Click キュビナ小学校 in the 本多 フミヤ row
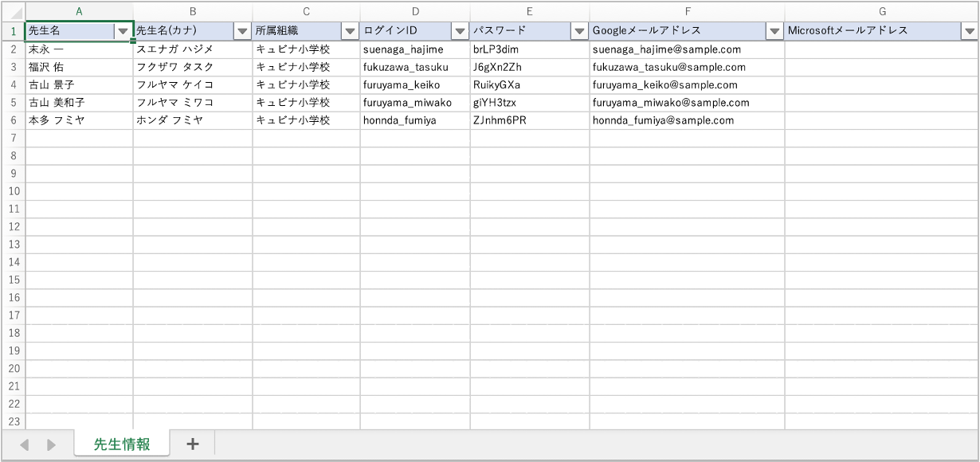This screenshot has height=462, width=980. 306,120
